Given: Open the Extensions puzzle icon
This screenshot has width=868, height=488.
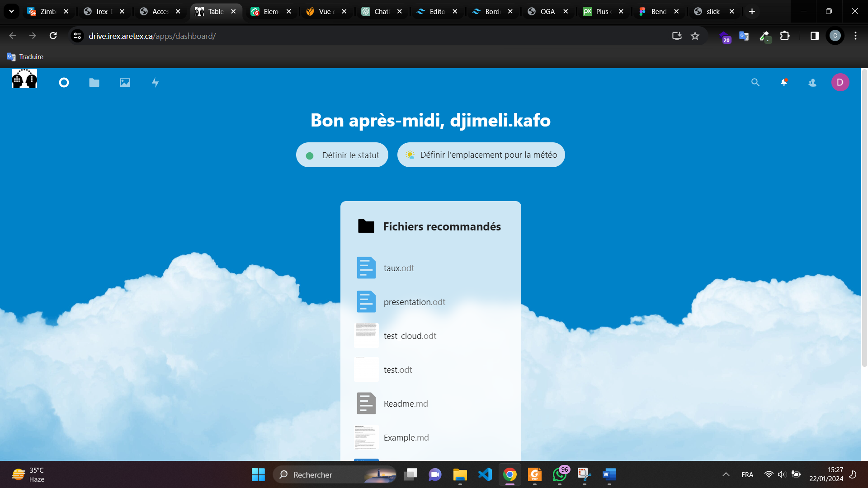Looking at the screenshot, I should 785,36.
